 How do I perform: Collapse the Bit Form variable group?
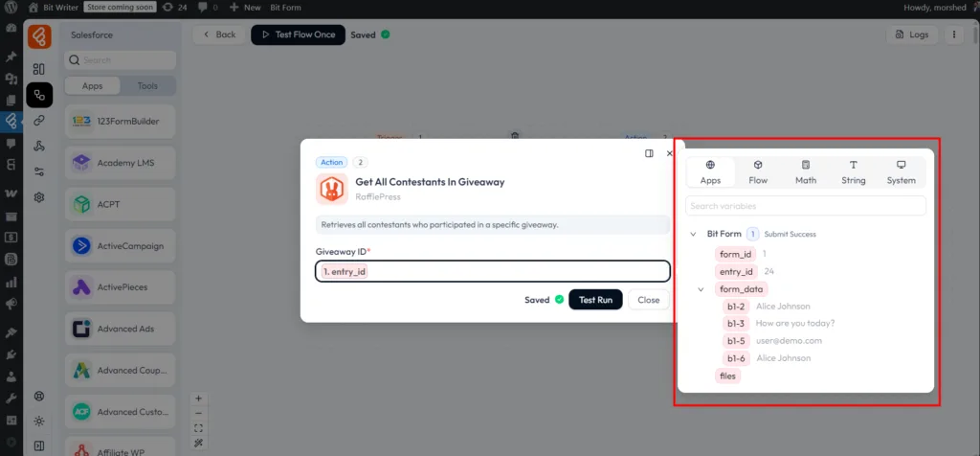[693, 234]
